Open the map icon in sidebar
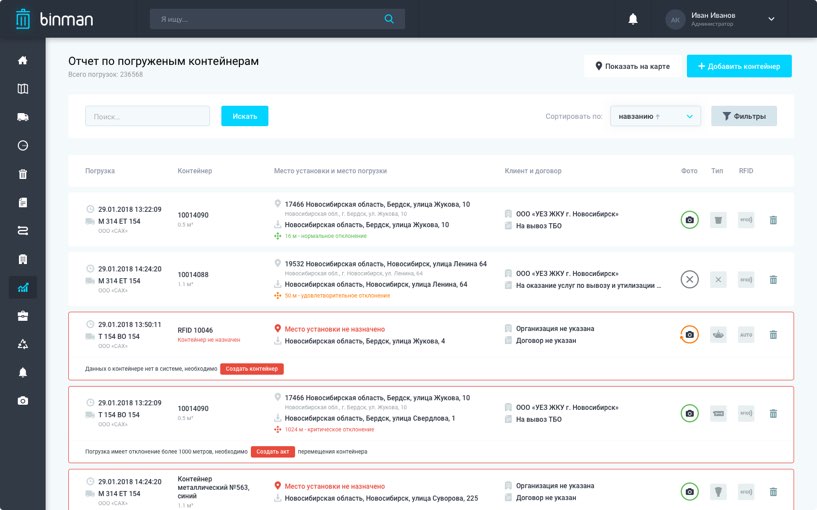The image size is (817, 510). point(22,89)
